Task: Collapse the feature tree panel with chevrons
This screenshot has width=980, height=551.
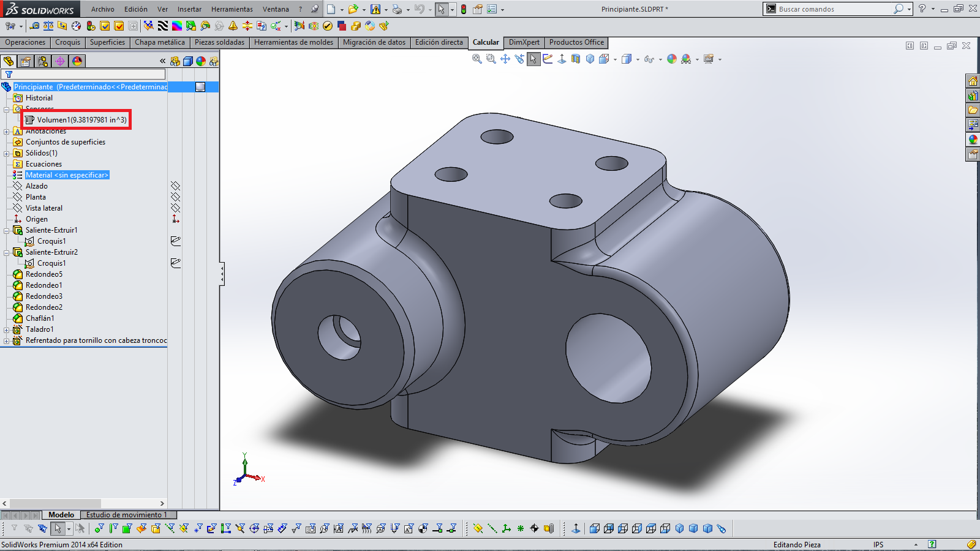Action: click(x=162, y=61)
